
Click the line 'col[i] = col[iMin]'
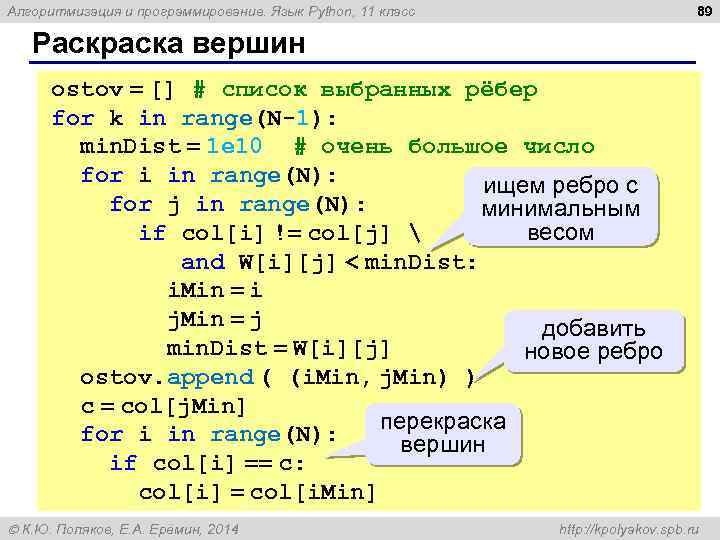coord(257,493)
